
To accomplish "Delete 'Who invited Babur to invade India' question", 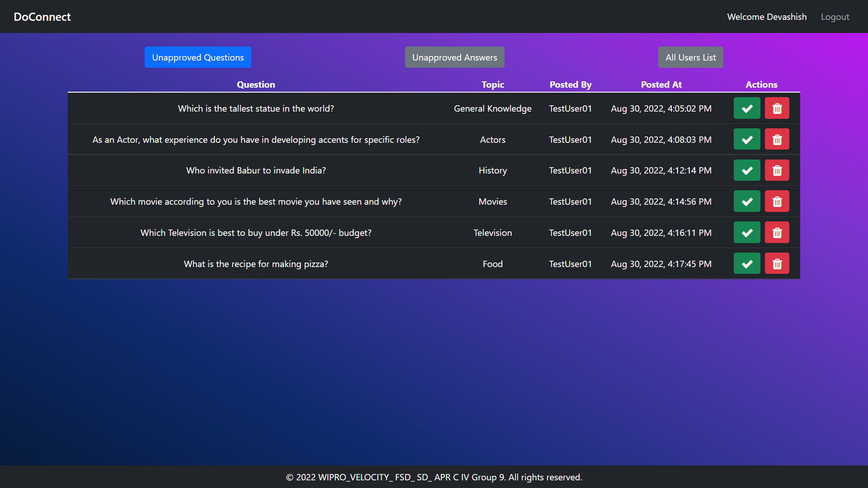I will (x=777, y=170).
